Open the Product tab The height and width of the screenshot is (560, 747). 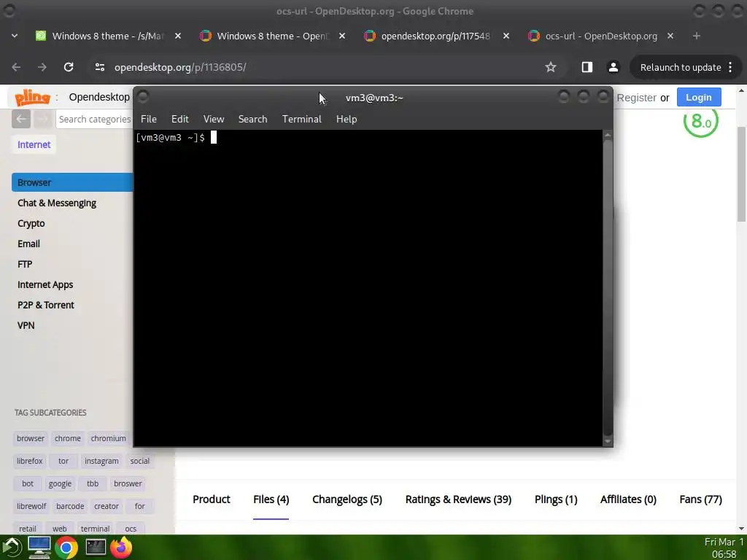[212, 499]
